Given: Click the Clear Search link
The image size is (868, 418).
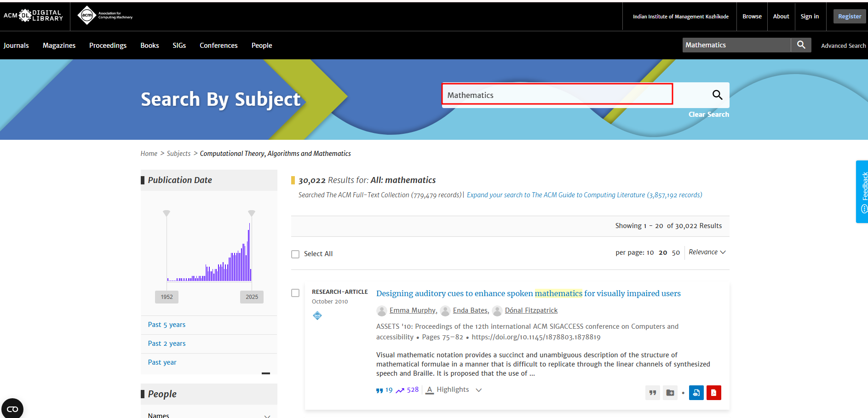Looking at the screenshot, I should tap(708, 115).
